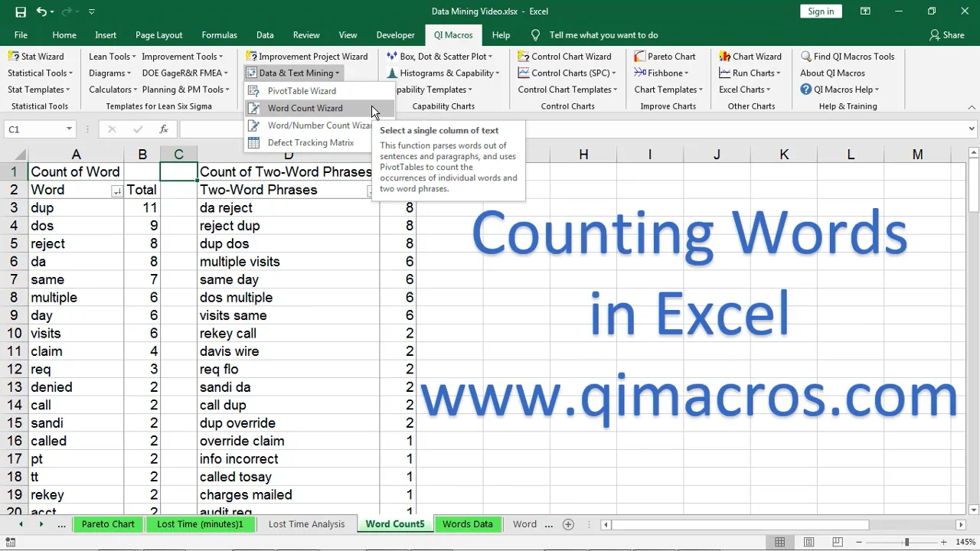Click the Share button

[946, 35]
